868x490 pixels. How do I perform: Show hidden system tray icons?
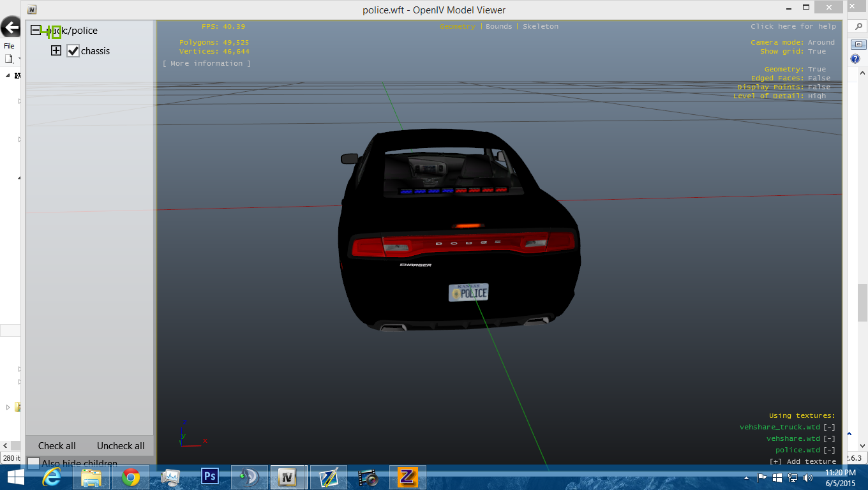[747, 478]
